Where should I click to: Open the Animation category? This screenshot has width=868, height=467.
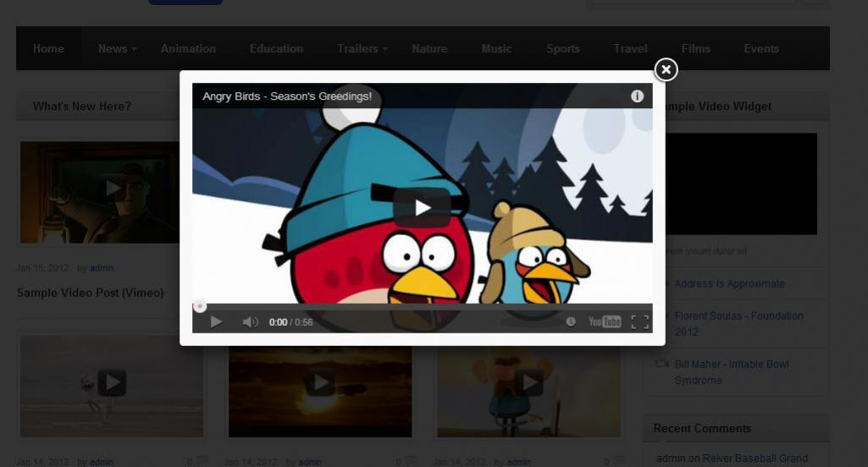(x=188, y=49)
